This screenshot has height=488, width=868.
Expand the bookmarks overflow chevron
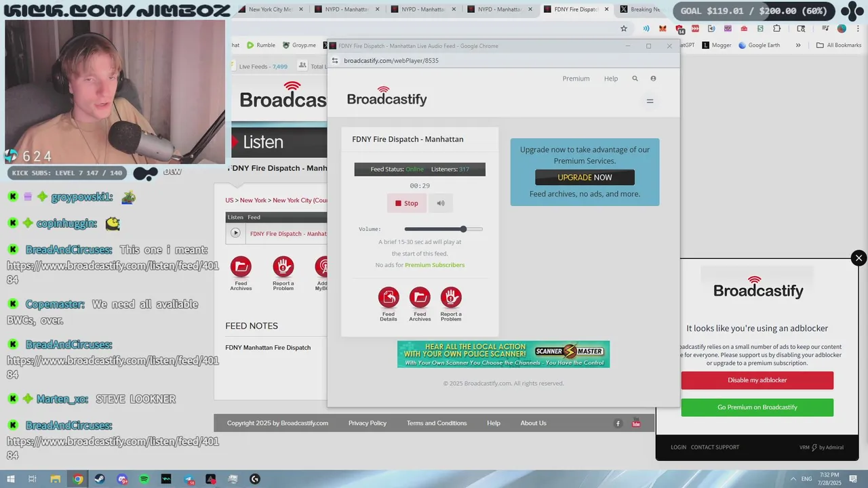pos(798,45)
